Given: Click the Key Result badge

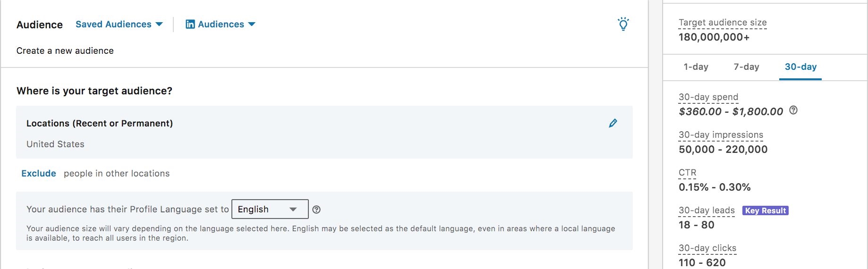Looking at the screenshot, I should tap(765, 210).
